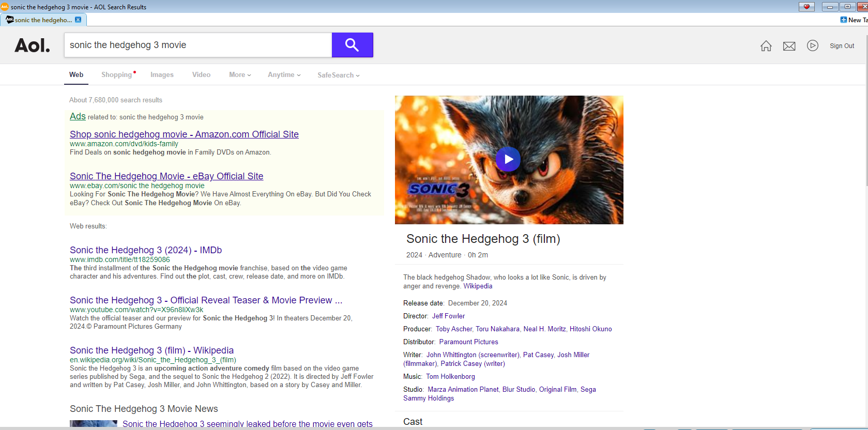
Task: Click the heart favorites icon in title bar
Action: 806,7
